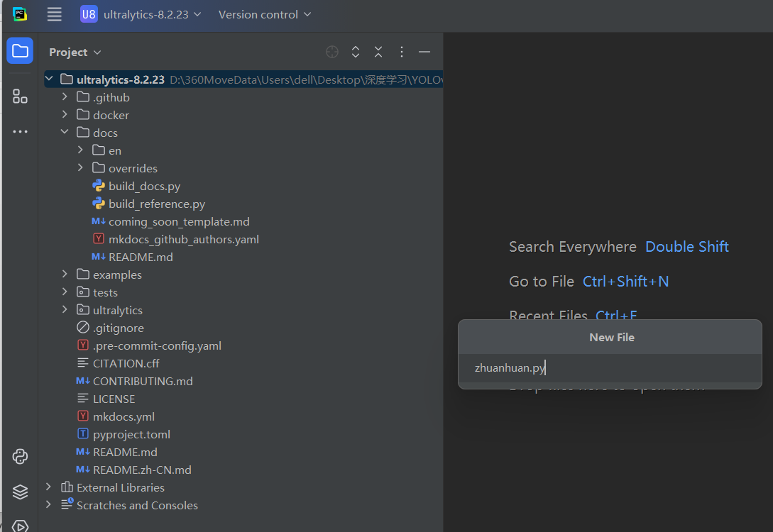Click the Search Everywhere hint text

click(573, 246)
